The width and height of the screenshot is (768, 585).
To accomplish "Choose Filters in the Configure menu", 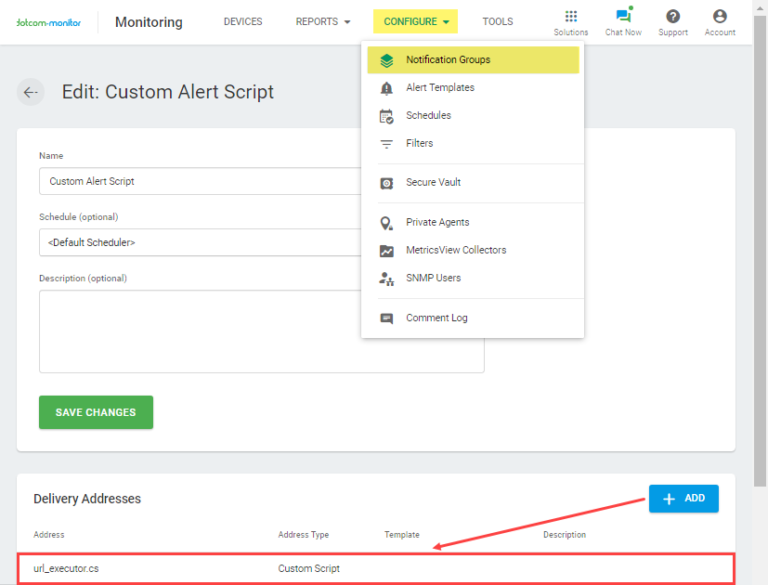I will (x=419, y=144).
